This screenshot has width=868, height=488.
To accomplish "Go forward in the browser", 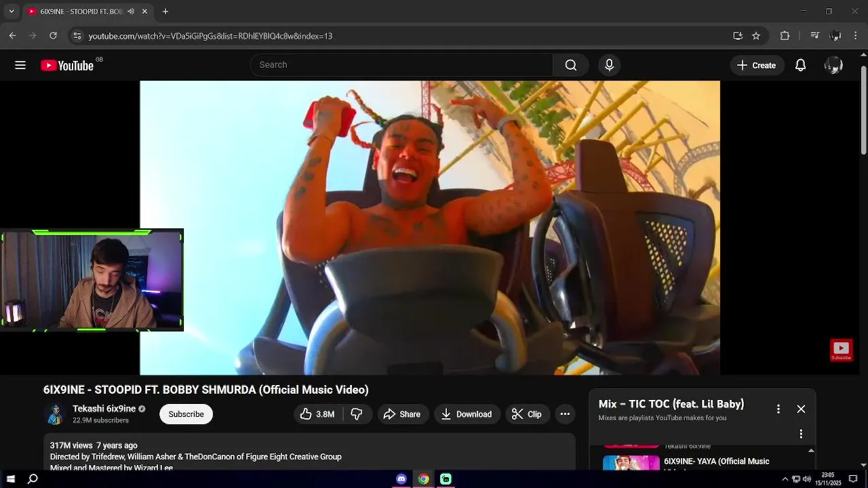I will coord(33,36).
